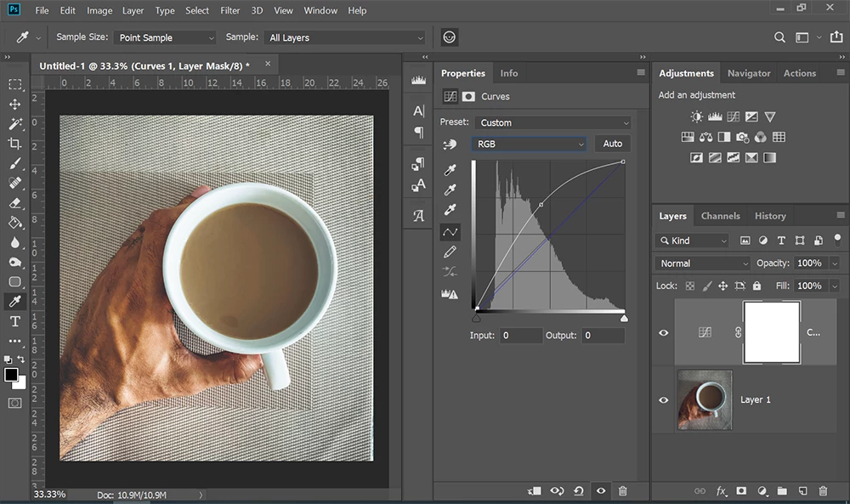Open the Sample Size dropdown
The height and width of the screenshot is (504, 850).
pyautogui.click(x=165, y=37)
